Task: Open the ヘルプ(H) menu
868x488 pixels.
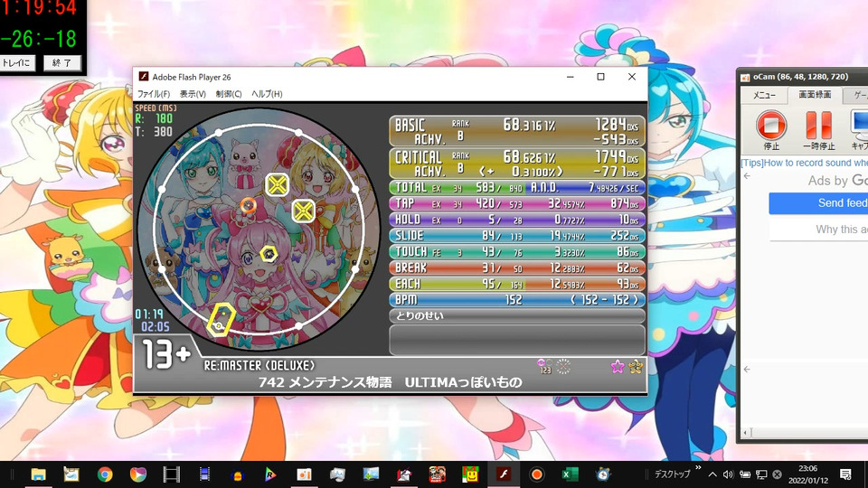Action: (267, 94)
